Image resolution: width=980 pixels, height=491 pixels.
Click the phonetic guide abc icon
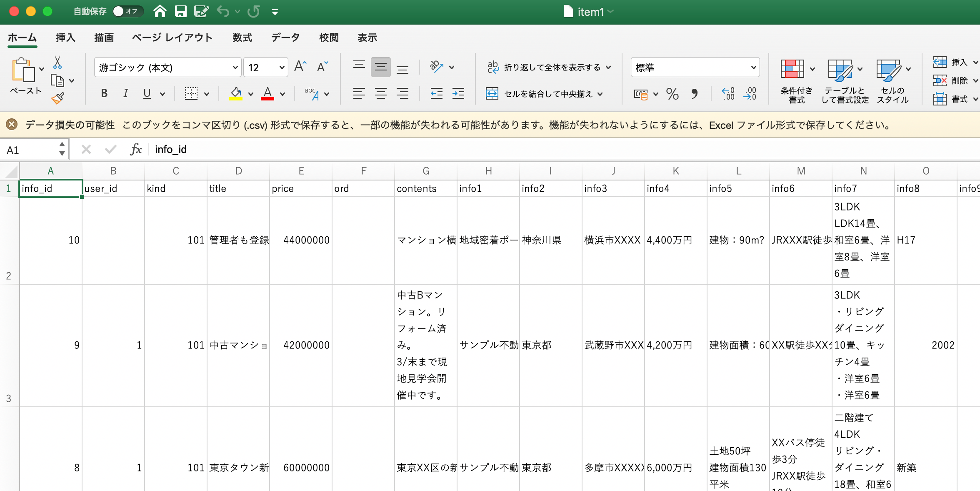point(312,93)
